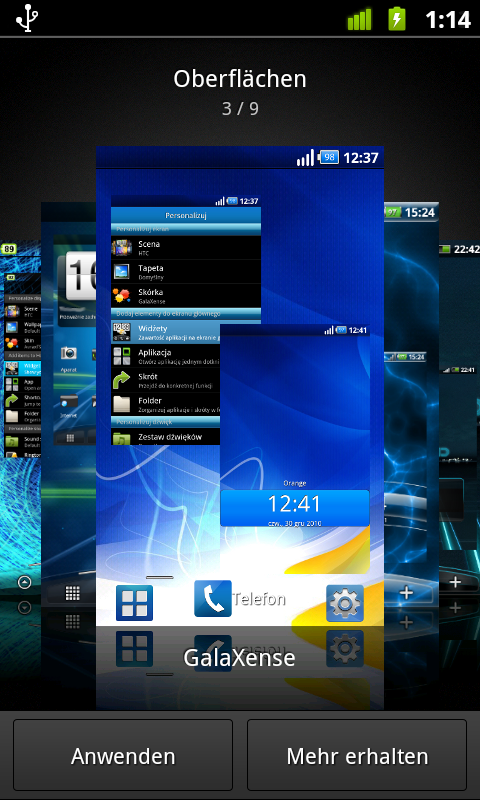The height and width of the screenshot is (800, 480).
Task: Select the Scena item in preview list
Action: tap(186, 247)
